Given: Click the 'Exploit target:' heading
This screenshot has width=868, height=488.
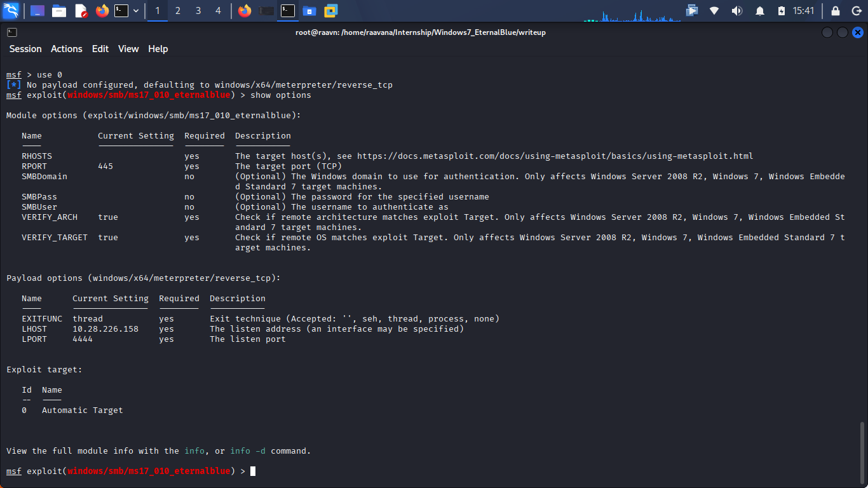Looking at the screenshot, I should tap(44, 370).
